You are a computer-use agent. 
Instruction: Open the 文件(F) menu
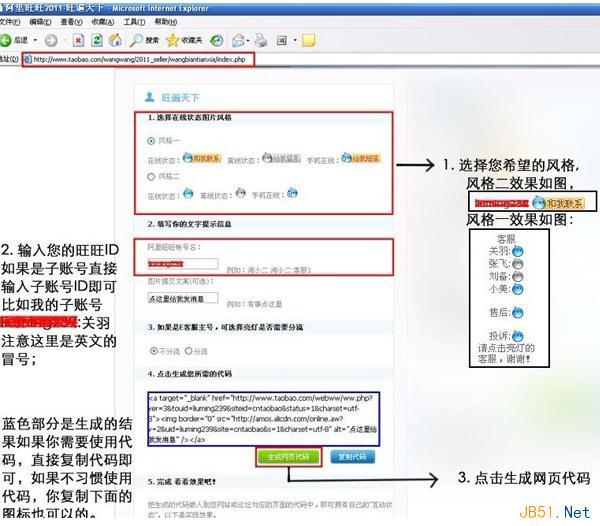(10, 22)
